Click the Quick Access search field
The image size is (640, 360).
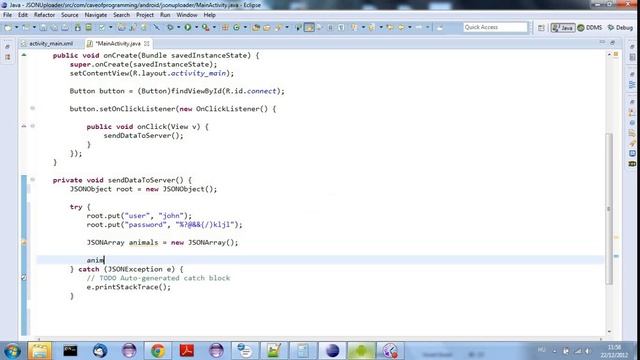496,27
